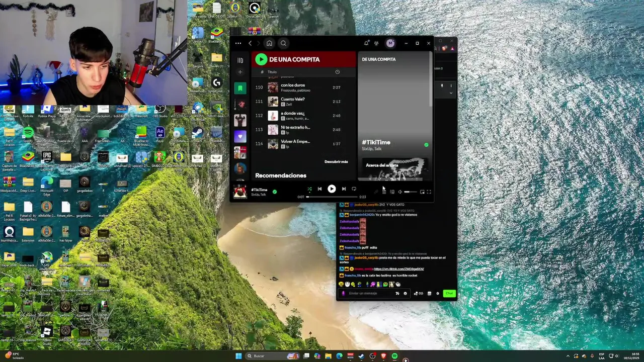Screen dimensions: 644x362
Task: Toggle saved checkmark beside bottom #TikiTime
Action: point(274,192)
